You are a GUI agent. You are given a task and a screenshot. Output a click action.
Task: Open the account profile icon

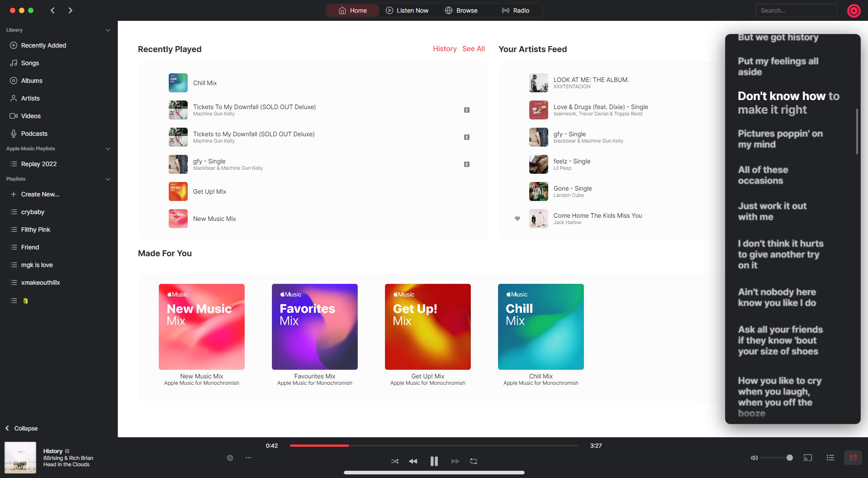[x=854, y=10]
